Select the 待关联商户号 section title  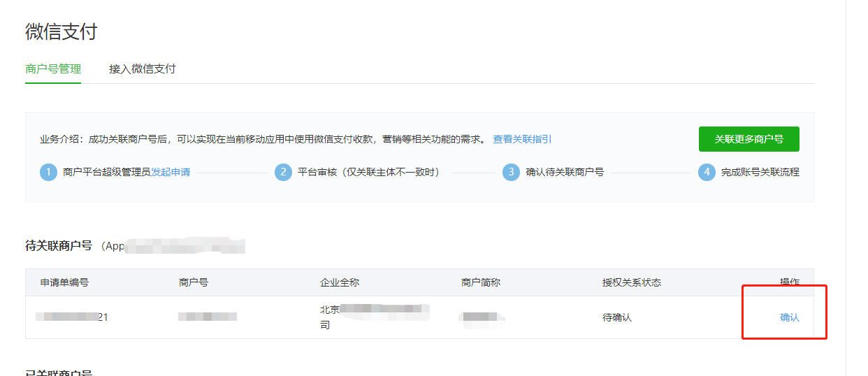click(x=58, y=246)
